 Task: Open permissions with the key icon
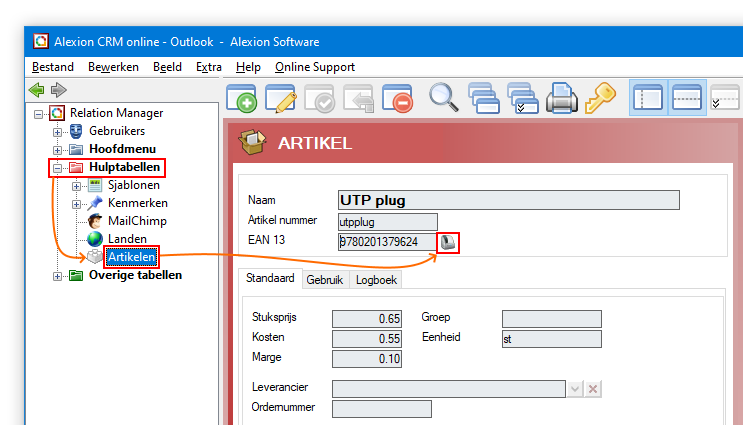click(600, 98)
